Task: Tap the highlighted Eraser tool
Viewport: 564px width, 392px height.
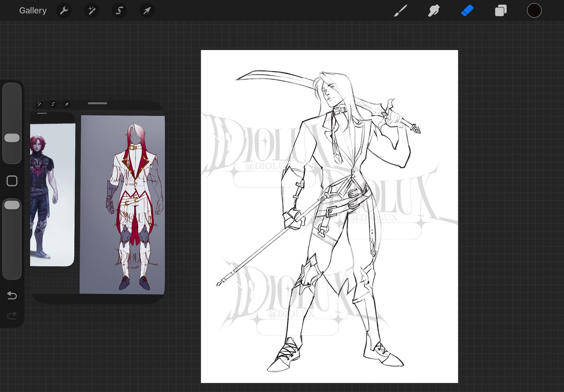Action: coord(468,10)
